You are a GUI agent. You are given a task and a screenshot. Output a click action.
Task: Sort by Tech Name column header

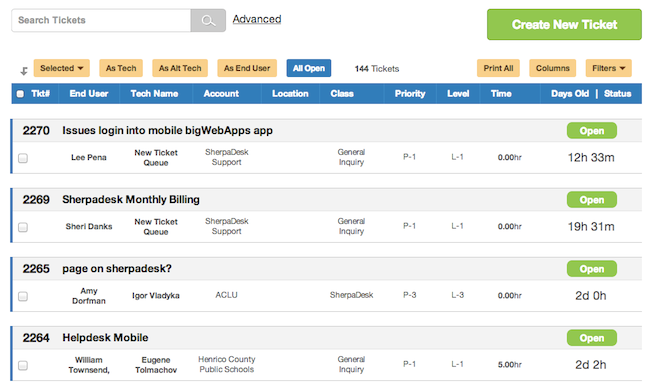pyautogui.click(x=154, y=94)
